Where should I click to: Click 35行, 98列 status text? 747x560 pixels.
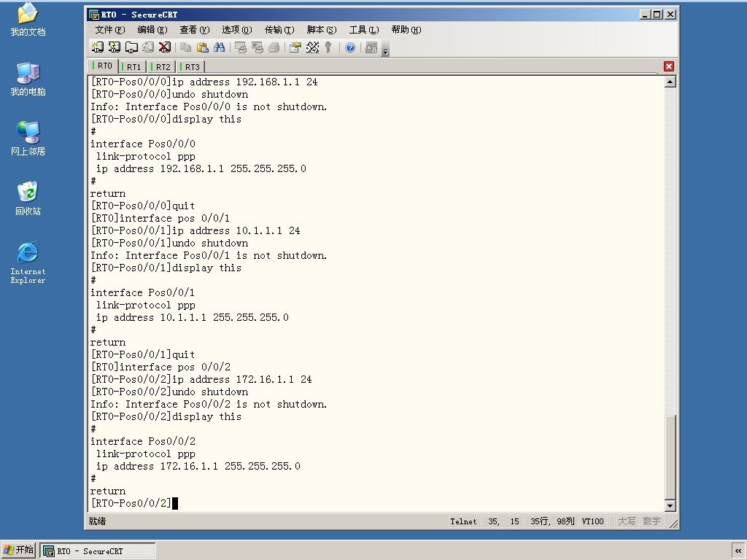(x=552, y=521)
